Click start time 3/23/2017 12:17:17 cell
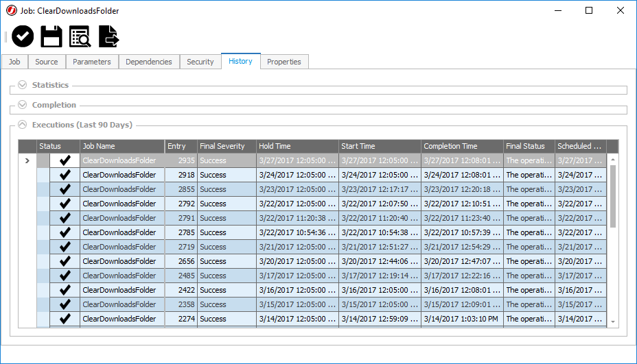This screenshot has height=364, width=637. click(x=380, y=189)
